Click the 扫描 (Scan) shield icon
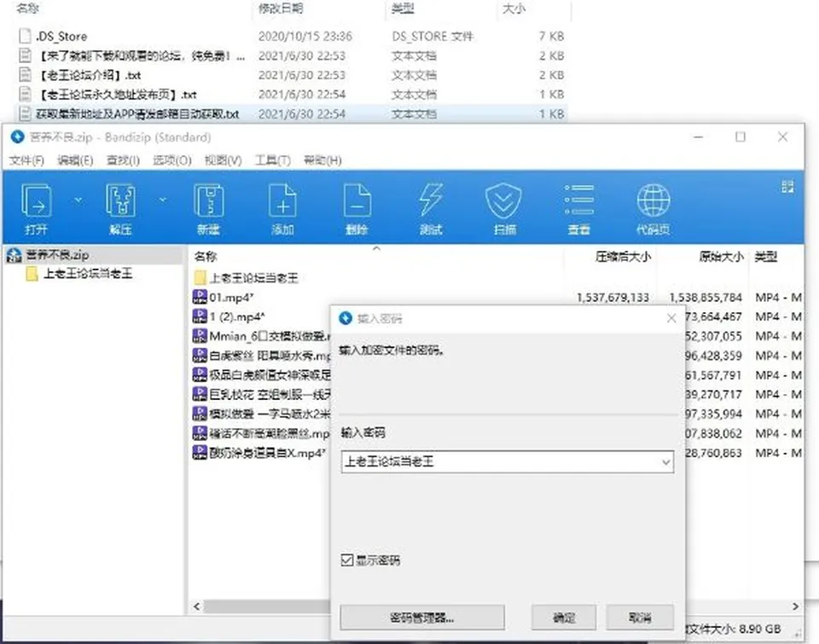819x644 pixels. click(x=503, y=201)
